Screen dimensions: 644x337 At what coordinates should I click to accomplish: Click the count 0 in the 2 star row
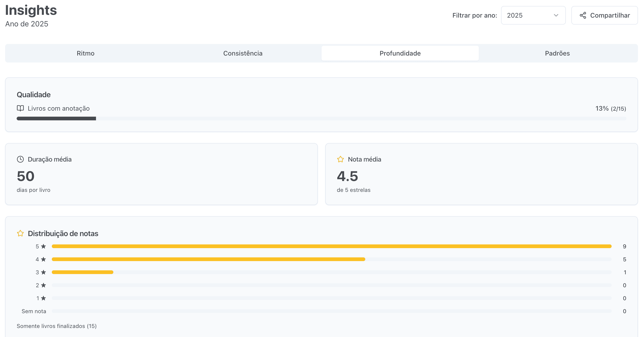click(624, 285)
